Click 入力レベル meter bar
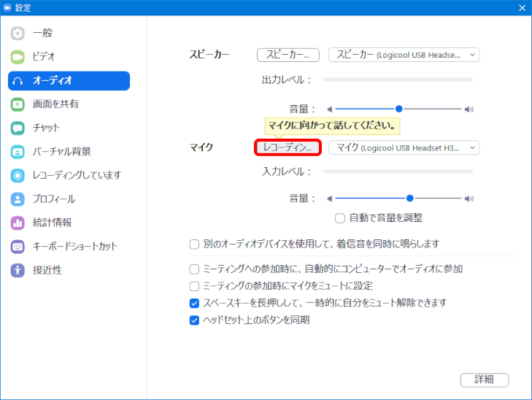The height and width of the screenshot is (400, 532). 398,172
